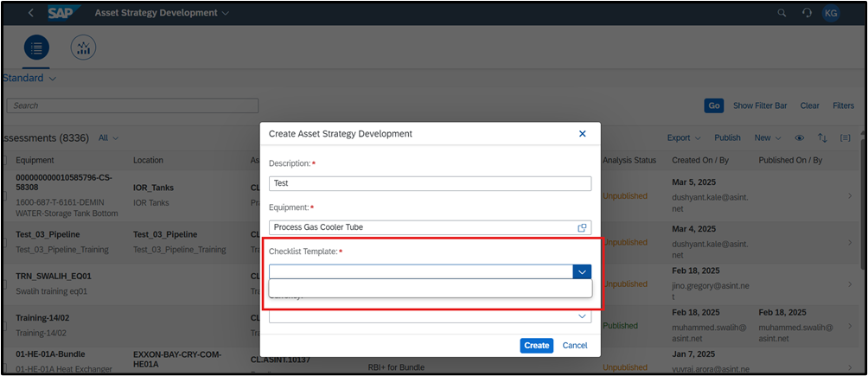This screenshot has width=868, height=376.
Task: Click the back arrow in the header
Action: pos(31,13)
